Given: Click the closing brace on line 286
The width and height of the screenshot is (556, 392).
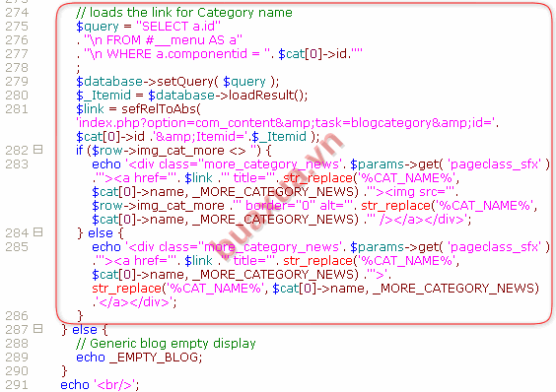Looking at the screenshot, I should pos(80,316).
